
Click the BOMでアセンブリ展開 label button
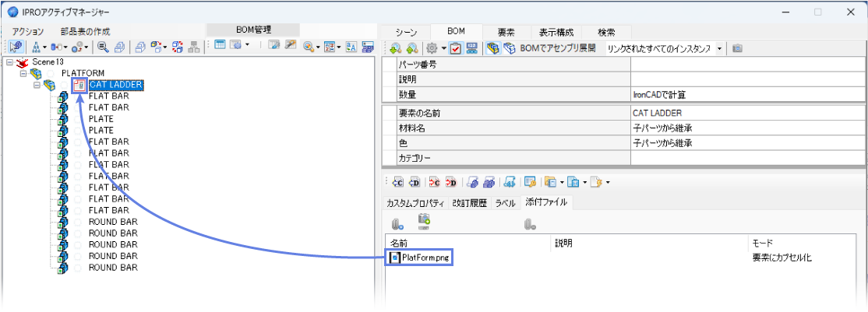(x=557, y=49)
